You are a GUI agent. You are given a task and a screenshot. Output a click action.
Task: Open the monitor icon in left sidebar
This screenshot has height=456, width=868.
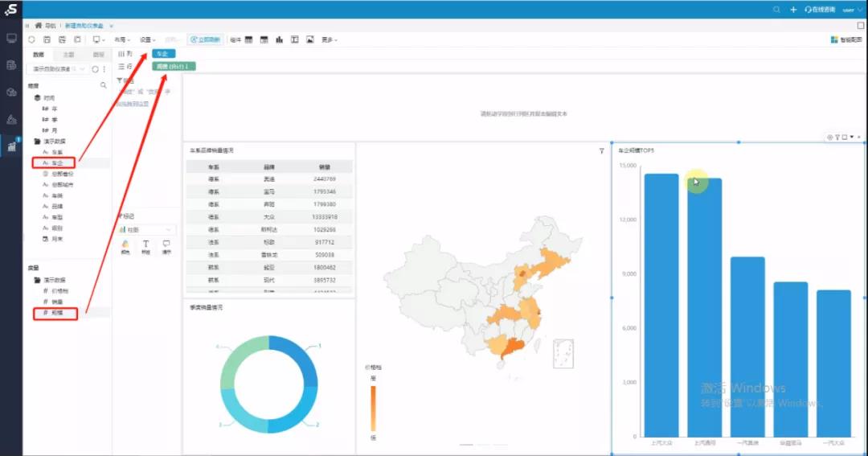[11, 39]
